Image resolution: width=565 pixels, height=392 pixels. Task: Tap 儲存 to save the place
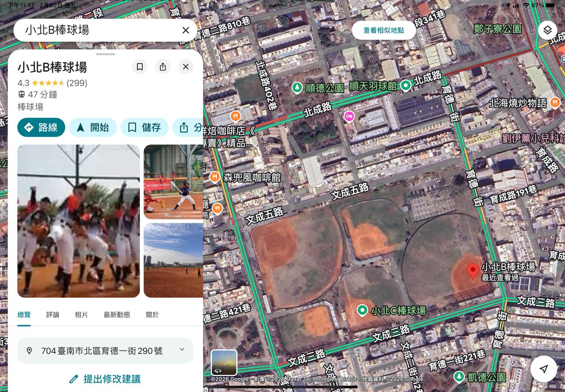coord(144,128)
